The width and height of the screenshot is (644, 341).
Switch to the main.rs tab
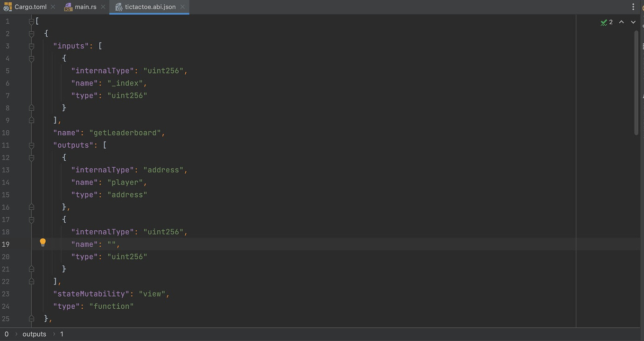pyautogui.click(x=85, y=7)
